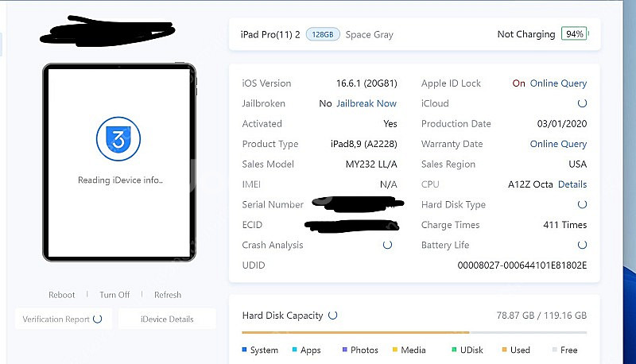Click the green UDisk legend swatch
636x364 pixels.
click(x=454, y=350)
